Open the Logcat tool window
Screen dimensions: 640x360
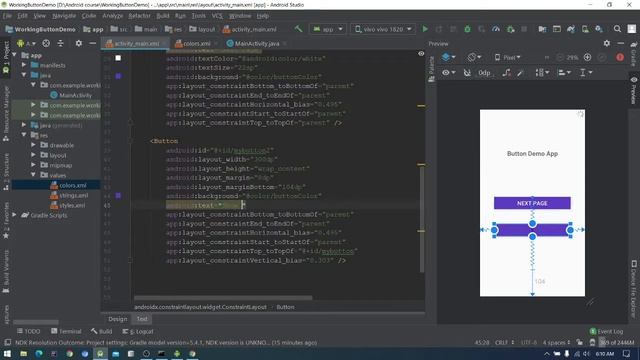pyautogui.click(x=138, y=331)
